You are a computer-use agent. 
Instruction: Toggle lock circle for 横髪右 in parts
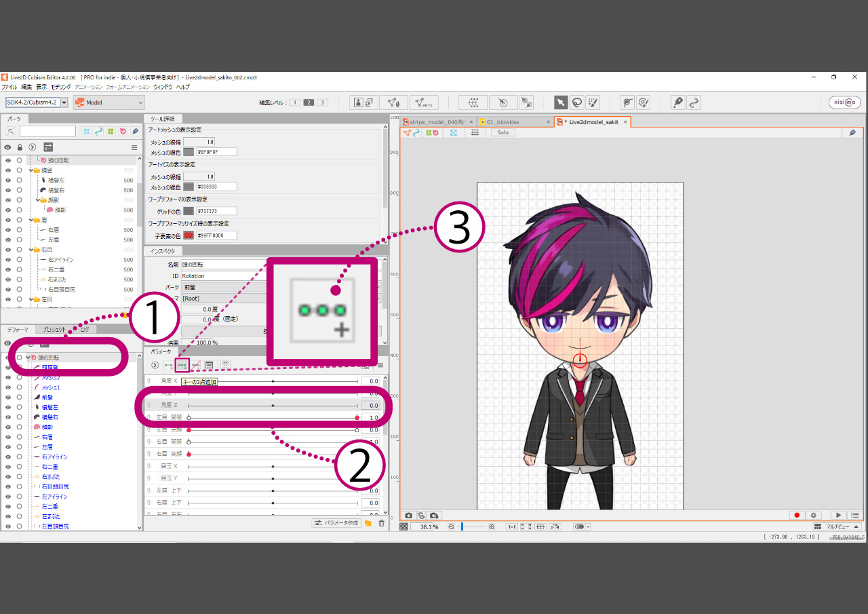pos(20,191)
